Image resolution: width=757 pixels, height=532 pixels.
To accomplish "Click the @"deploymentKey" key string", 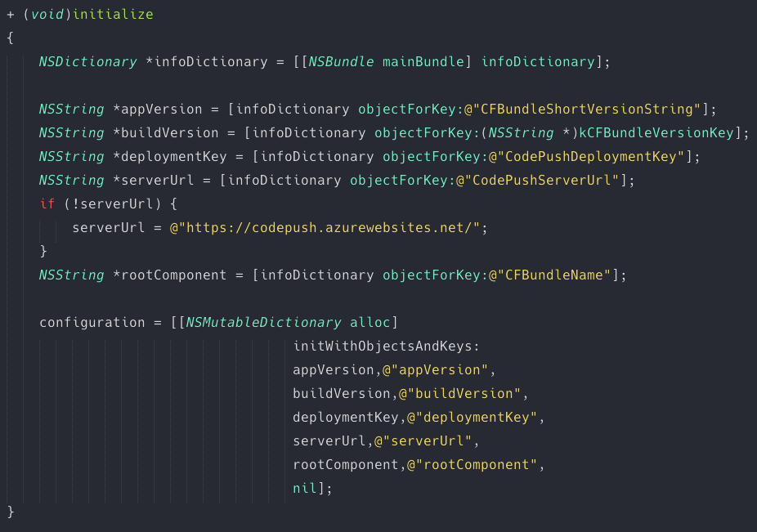I will coord(472,418).
